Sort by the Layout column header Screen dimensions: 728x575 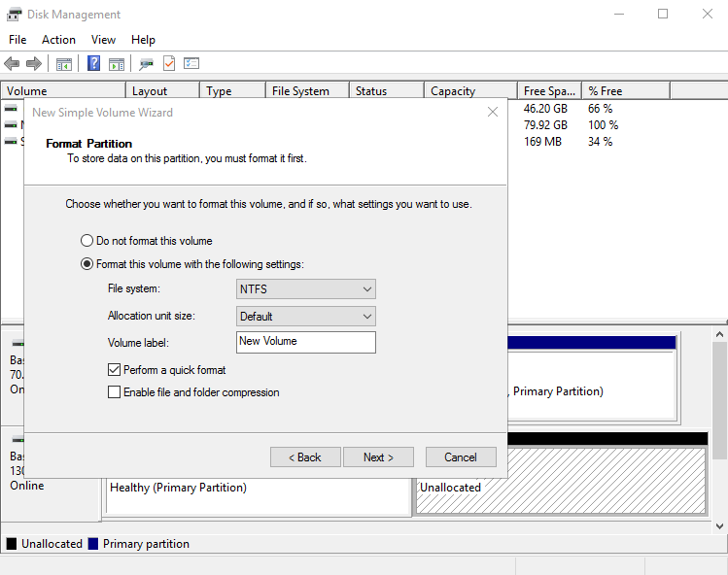click(163, 91)
